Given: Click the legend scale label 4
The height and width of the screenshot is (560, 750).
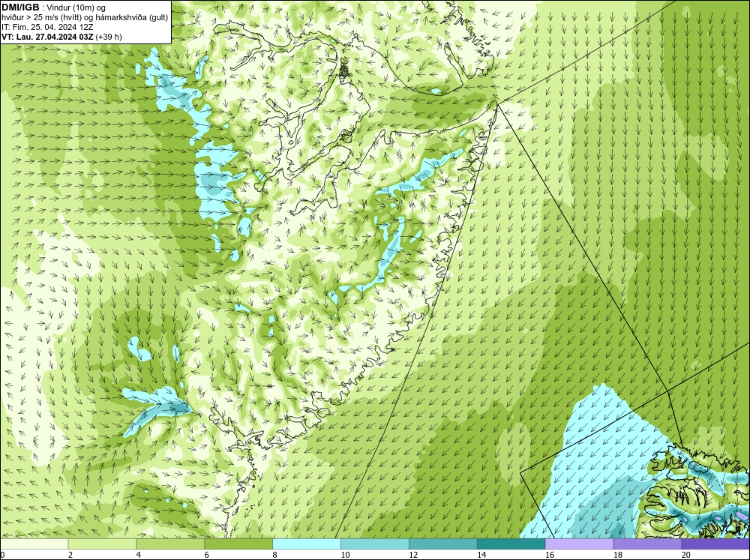Looking at the screenshot, I should [x=139, y=555].
